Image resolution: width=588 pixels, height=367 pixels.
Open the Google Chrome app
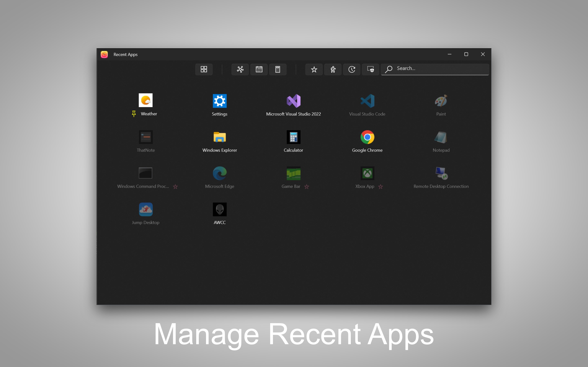click(x=367, y=137)
